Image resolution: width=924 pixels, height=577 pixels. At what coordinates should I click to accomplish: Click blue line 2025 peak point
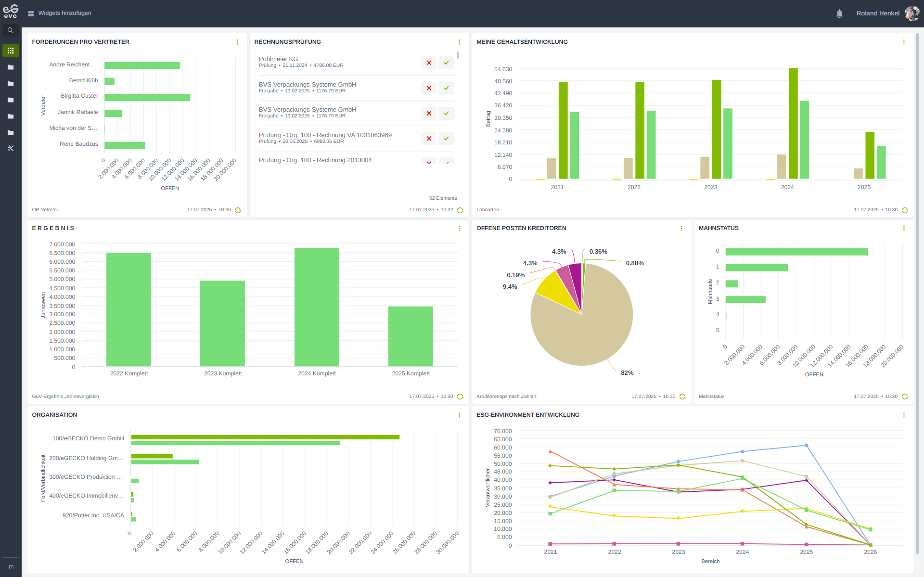point(807,446)
